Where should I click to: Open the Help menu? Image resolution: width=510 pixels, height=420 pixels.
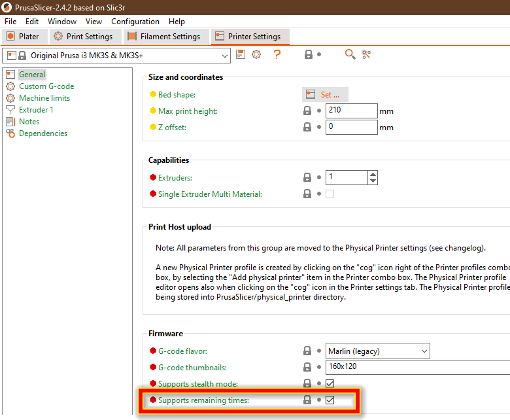[x=177, y=22]
